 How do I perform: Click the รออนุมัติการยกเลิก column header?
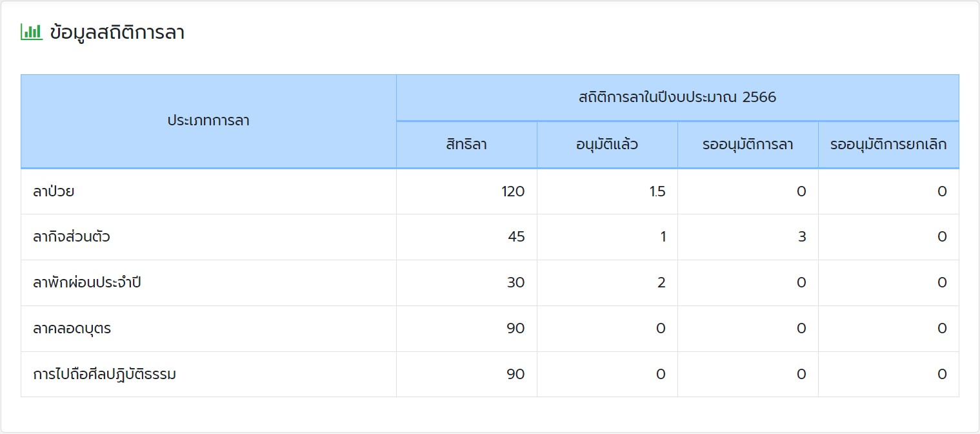[x=888, y=145]
